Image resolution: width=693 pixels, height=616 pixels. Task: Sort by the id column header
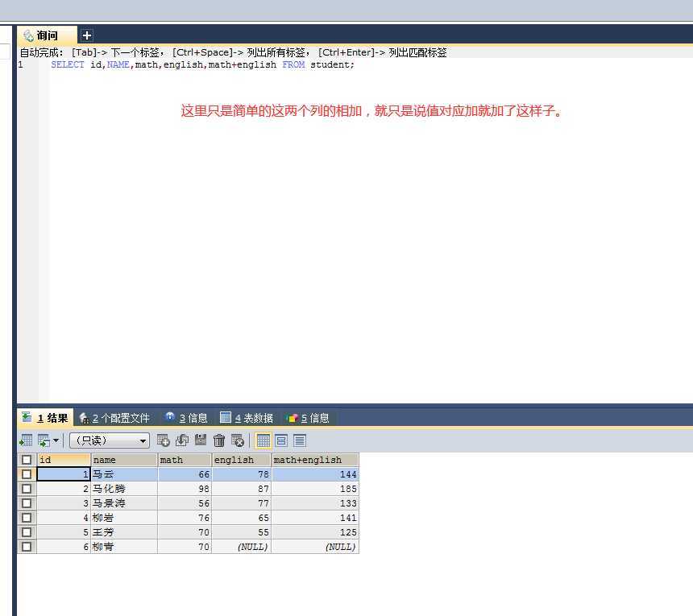64,460
